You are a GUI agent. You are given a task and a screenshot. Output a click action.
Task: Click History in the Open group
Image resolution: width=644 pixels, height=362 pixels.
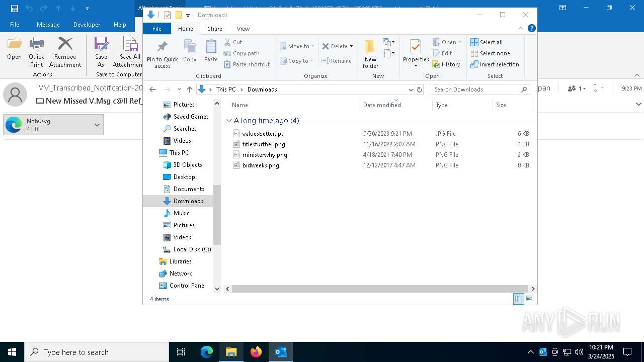point(446,64)
